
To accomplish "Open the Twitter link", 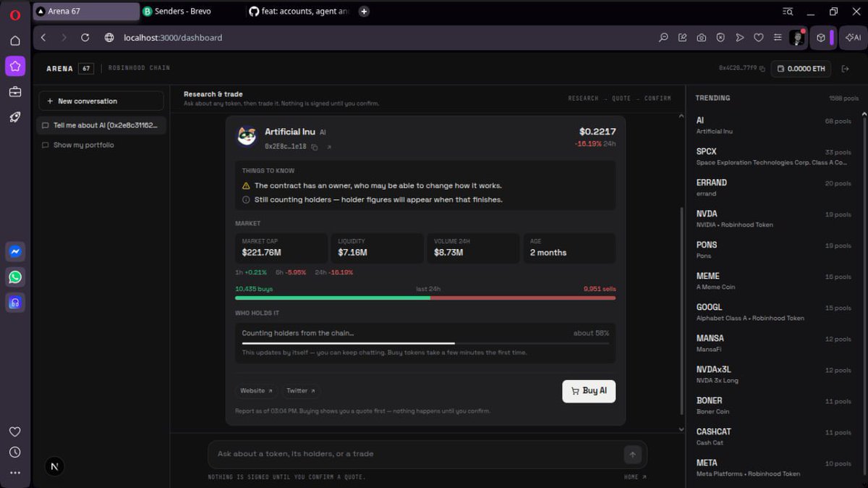I will click(x=301, y=391).
